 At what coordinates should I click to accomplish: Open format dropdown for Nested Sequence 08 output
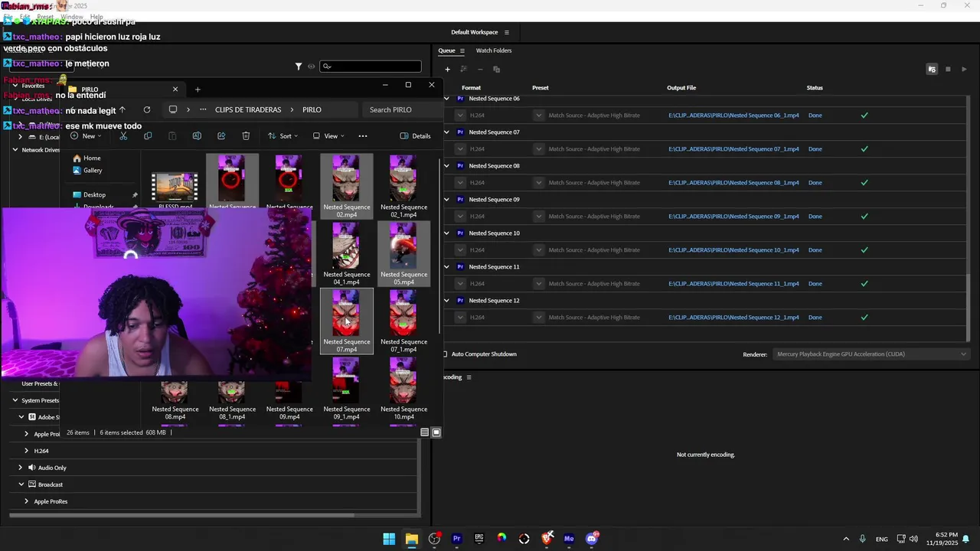(460, 183)
